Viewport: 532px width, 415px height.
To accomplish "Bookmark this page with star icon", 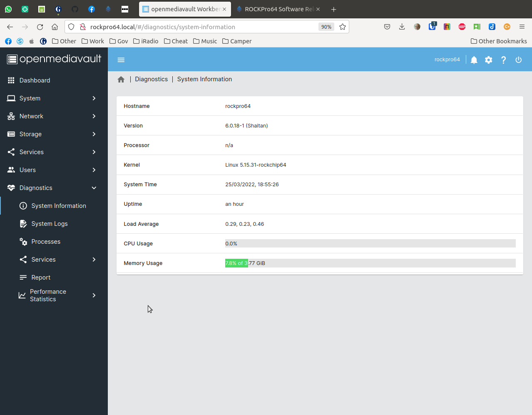I will tap(343, 27).
